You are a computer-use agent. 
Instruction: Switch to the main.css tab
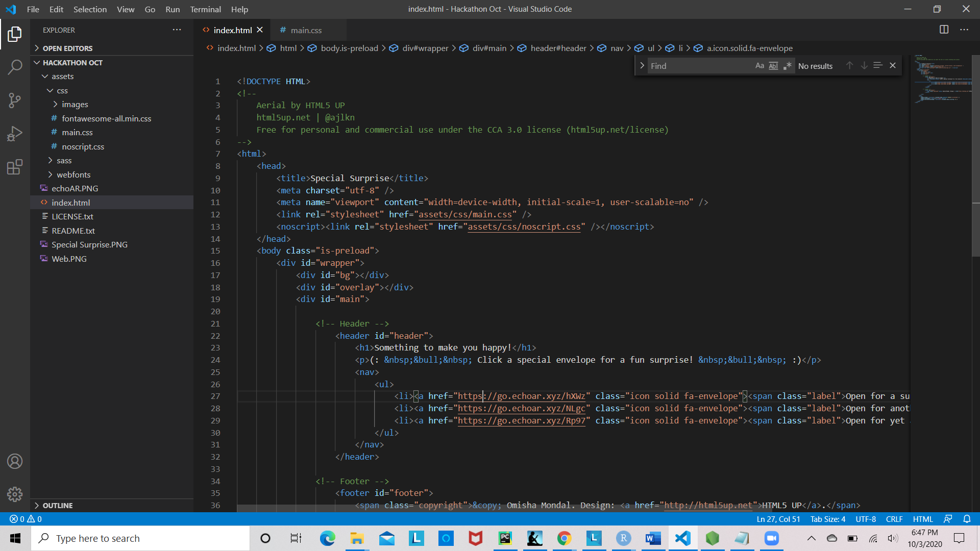306,30
